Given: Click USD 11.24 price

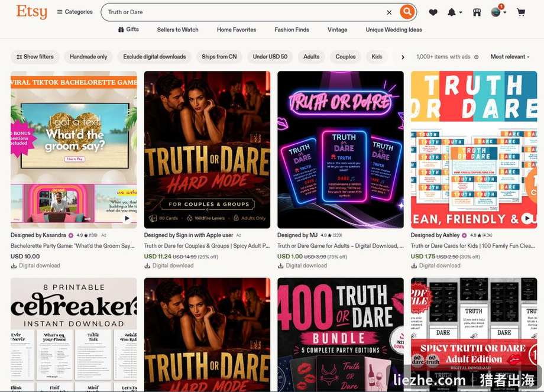Looking at the screenshot, I should point(157,257).
